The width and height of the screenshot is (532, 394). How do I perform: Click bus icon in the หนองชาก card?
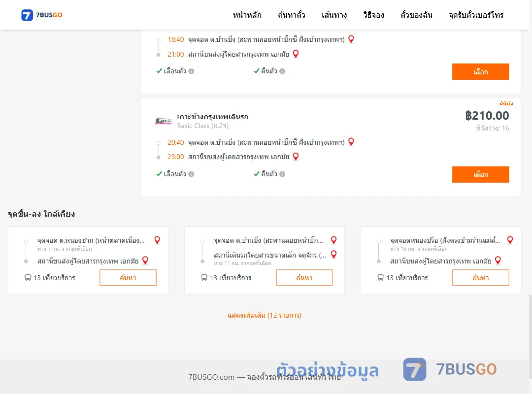[x=28, y=278]
